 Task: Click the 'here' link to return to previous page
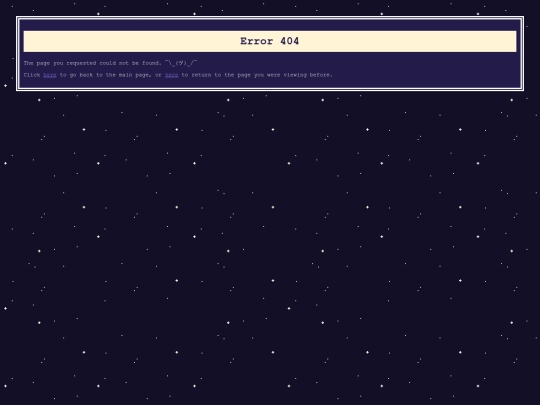(x=172, y=75)
